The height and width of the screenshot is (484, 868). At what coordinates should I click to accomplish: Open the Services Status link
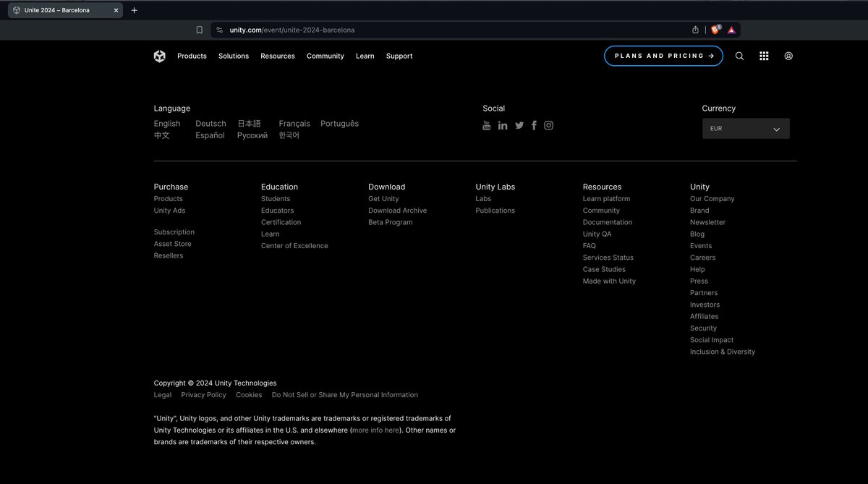point(608,258)
